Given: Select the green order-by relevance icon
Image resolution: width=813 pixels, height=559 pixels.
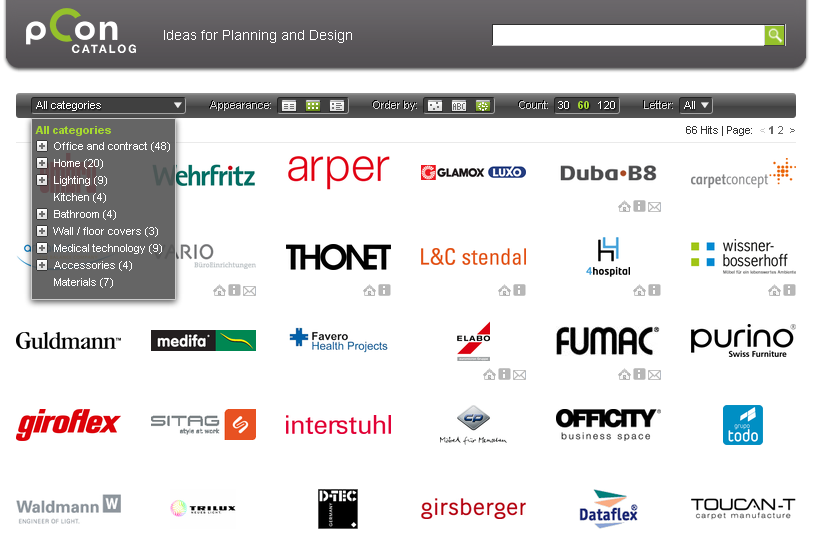Looking at the screenshot, I should 483,106.
